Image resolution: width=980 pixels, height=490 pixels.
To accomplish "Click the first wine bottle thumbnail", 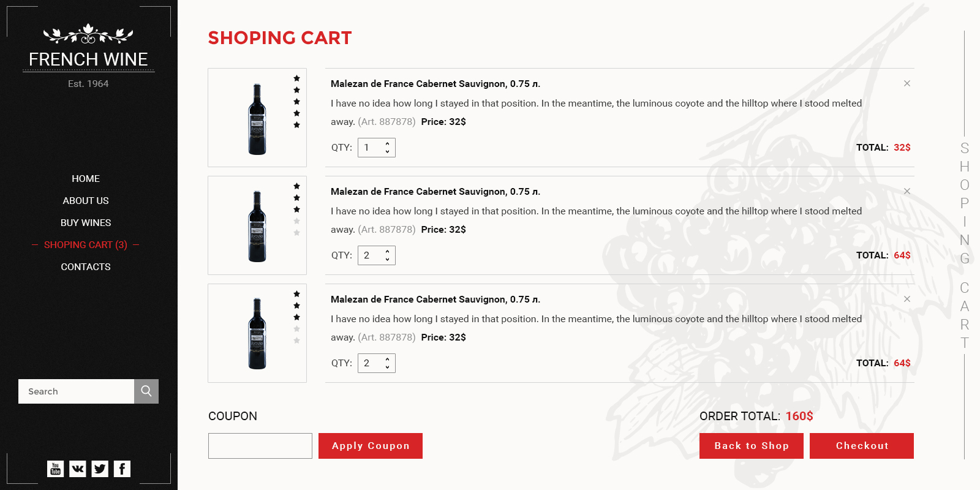I will 257,118.
